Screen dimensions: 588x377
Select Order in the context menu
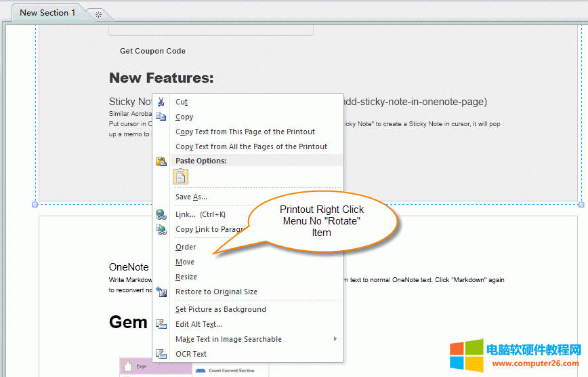point(186,247)
